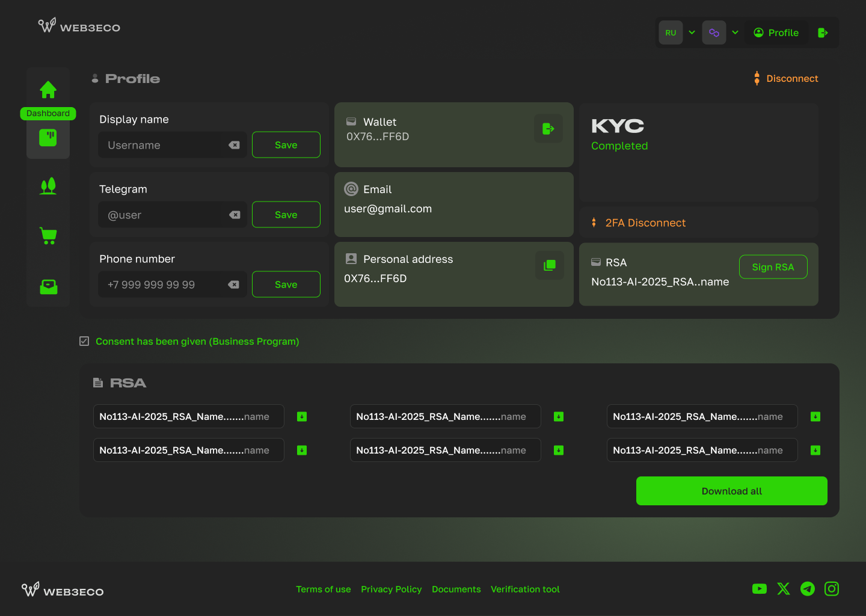This screenshot has width=866, height=616.
Task: Click the WEB3ECO logo in footer
Action: [x=63, y=590]
